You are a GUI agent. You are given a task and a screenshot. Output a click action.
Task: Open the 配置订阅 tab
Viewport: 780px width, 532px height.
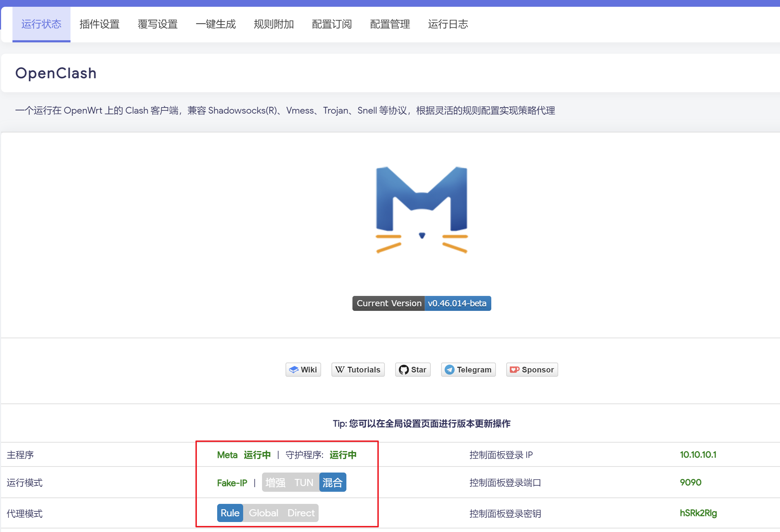click(332, 24)
